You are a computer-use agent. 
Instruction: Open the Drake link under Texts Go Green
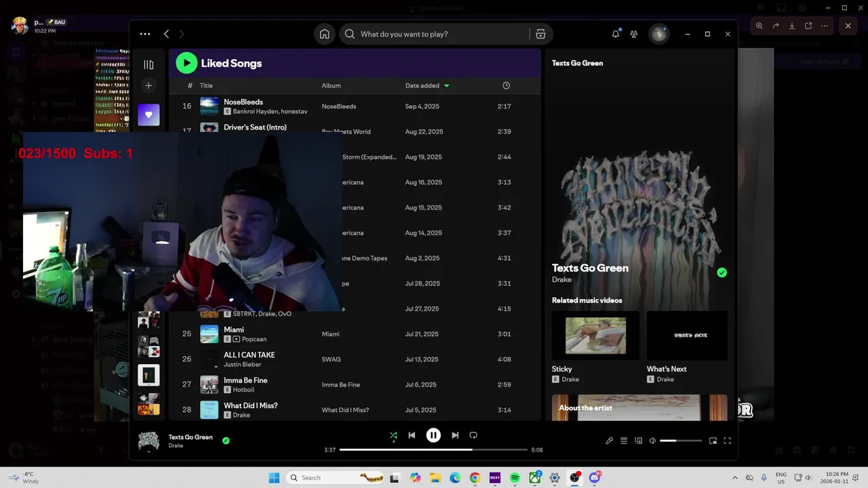coord(561,279)
